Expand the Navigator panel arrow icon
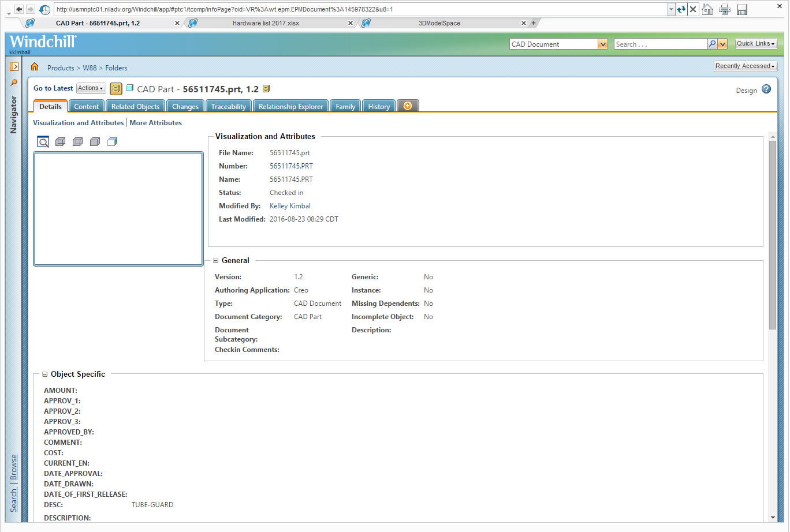 coord(14,67)
